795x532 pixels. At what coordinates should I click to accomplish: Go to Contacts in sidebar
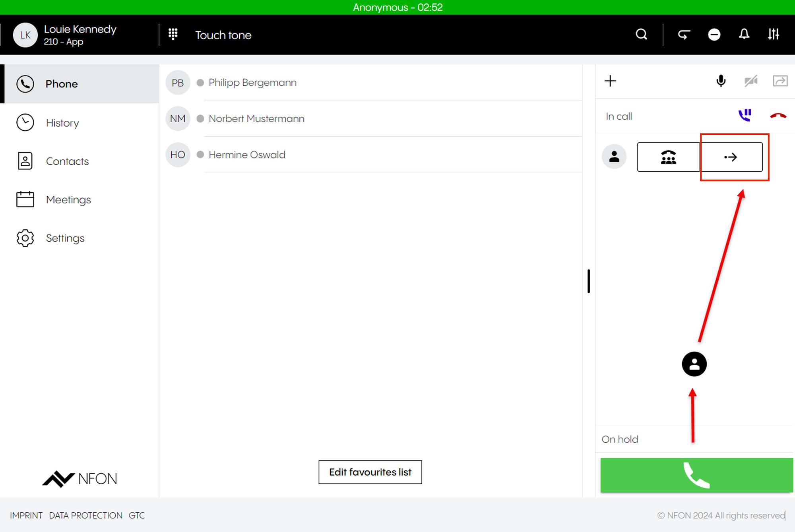pyautogui.click(x=67, y=161)
